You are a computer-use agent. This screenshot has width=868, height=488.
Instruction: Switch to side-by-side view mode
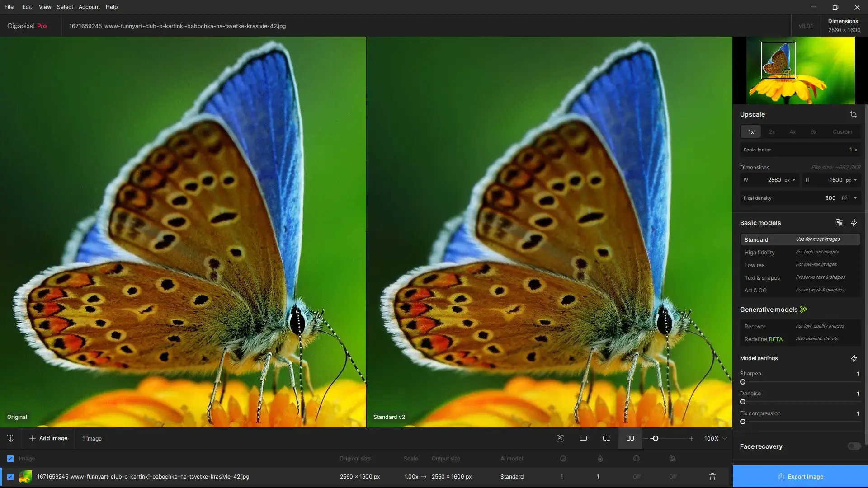630,438
